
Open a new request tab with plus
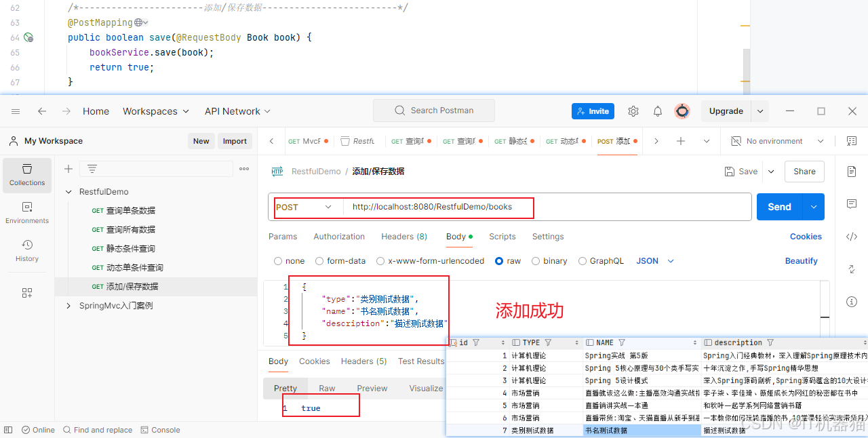click(681, 141)
